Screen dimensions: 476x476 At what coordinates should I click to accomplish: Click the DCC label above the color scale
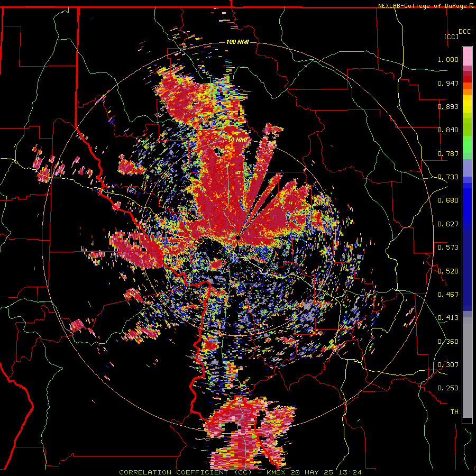coord(464,32)
